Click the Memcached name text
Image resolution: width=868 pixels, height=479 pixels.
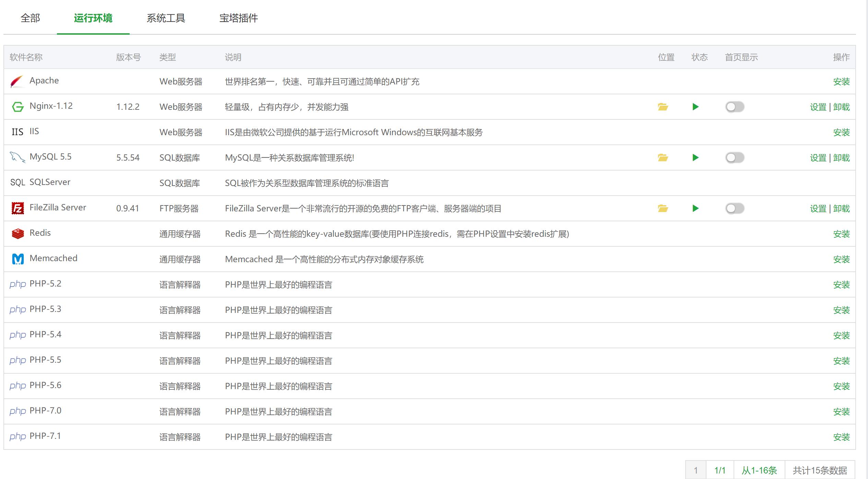tap(53, 258)
